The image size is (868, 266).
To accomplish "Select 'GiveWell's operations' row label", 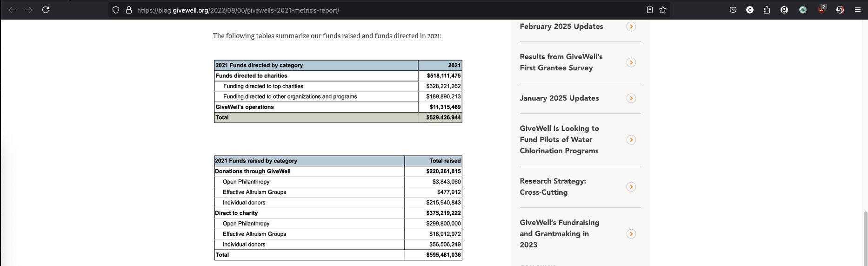I will (245, 107).
